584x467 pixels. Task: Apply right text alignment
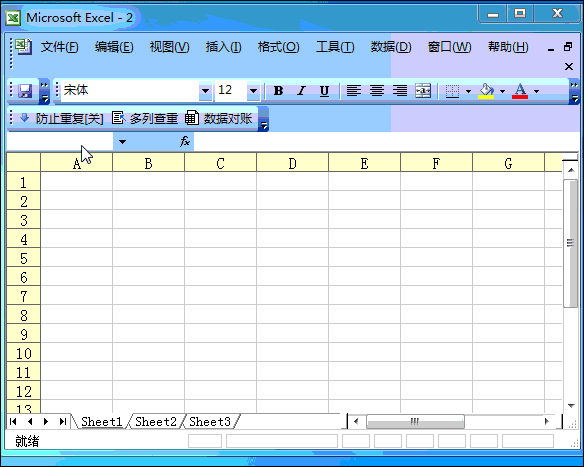pyautogui.click(x=400, y=90)
